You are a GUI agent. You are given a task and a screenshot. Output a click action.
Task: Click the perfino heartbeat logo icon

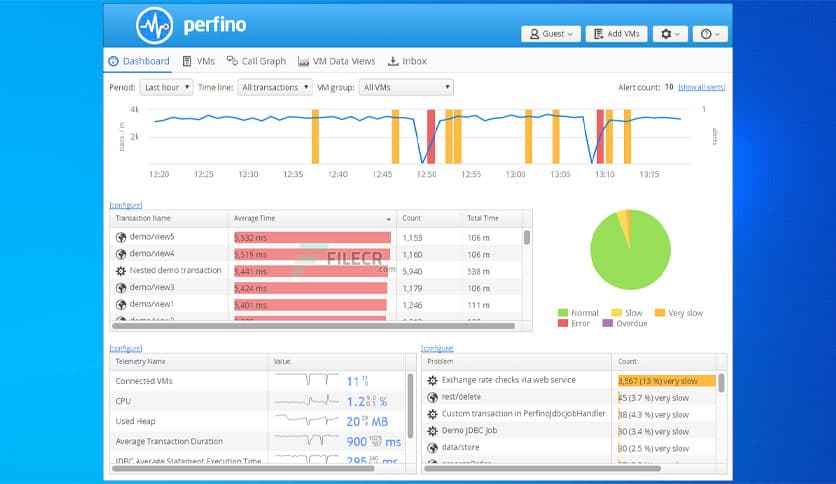point(154,25)
